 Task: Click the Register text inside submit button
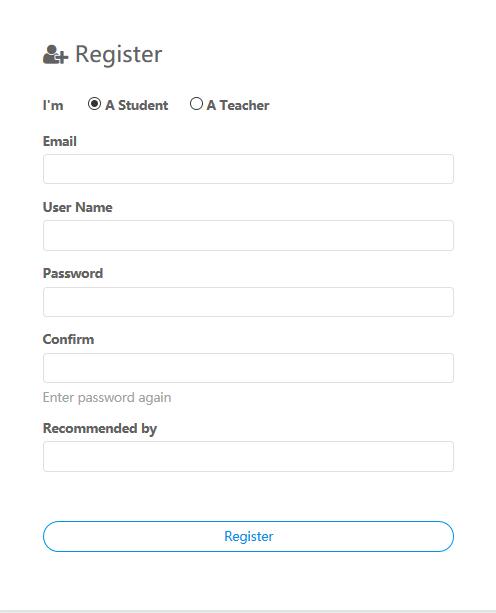click(x=249, y=536)
